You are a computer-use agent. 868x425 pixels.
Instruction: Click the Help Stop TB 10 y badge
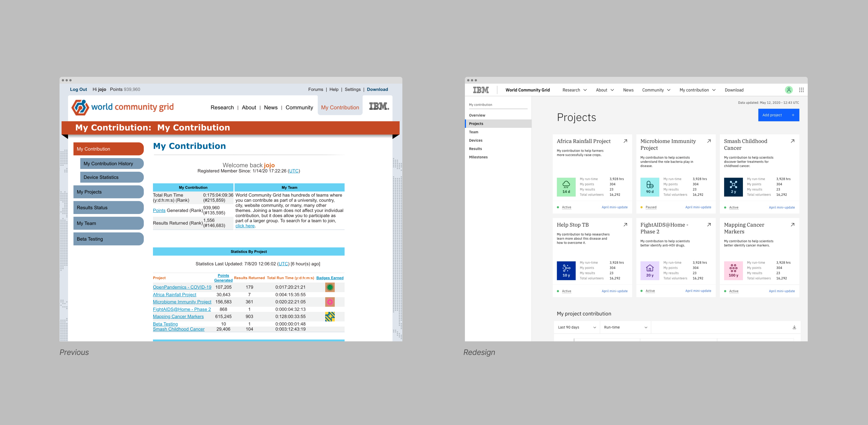[566, 271]
